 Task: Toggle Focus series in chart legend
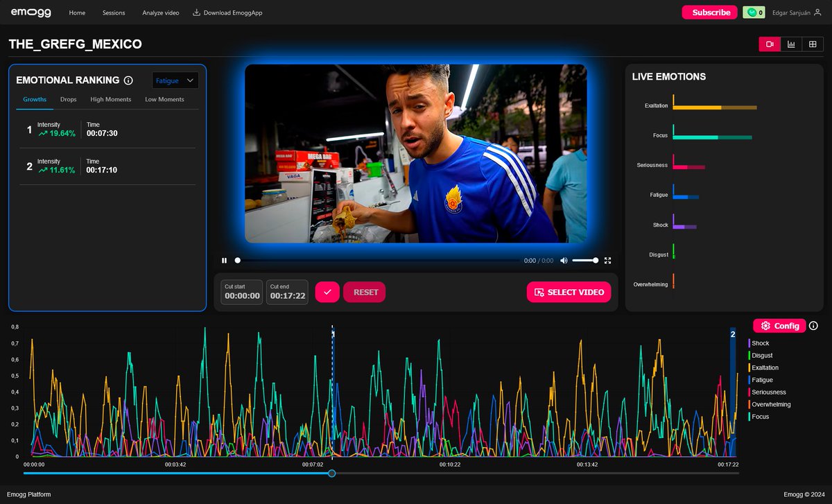pyautogui.click(x=759, y=417)
